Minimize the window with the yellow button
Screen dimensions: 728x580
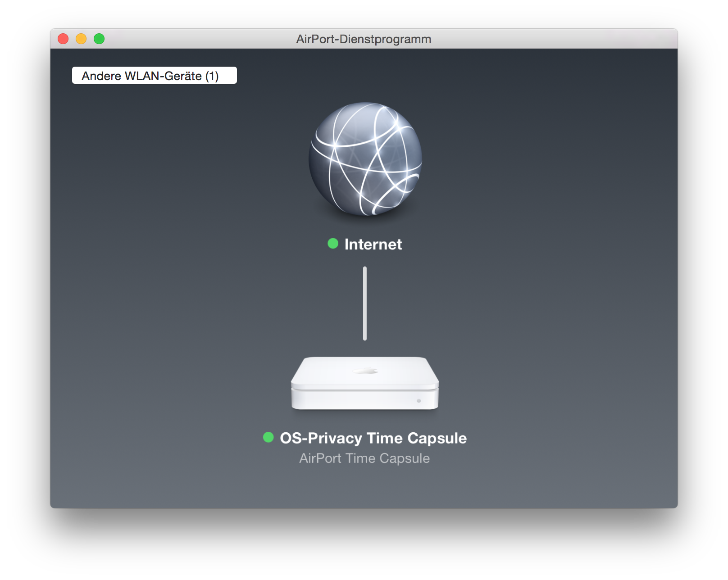[x=81, y=39]
